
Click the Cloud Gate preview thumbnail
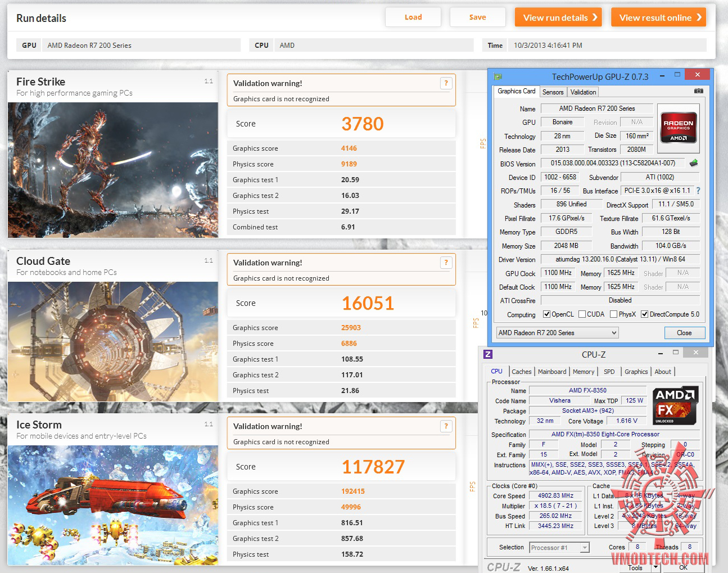[113, 341]
